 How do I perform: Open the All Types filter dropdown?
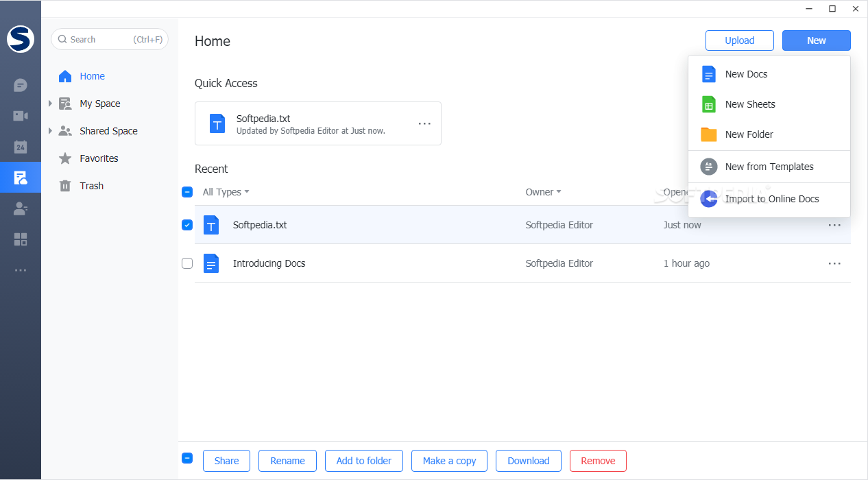click(226, 192)
